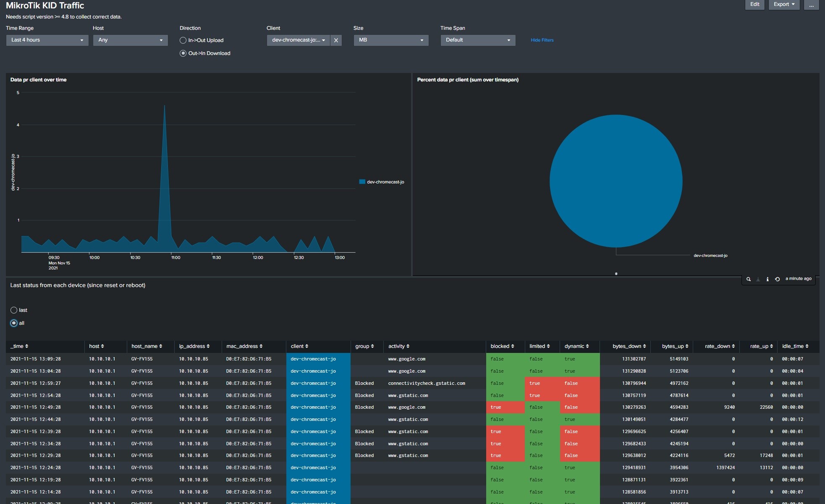This screenshot has width=825, height=504.
Task: Open the Time Range dropdown
Action: (x=47, y=40)
